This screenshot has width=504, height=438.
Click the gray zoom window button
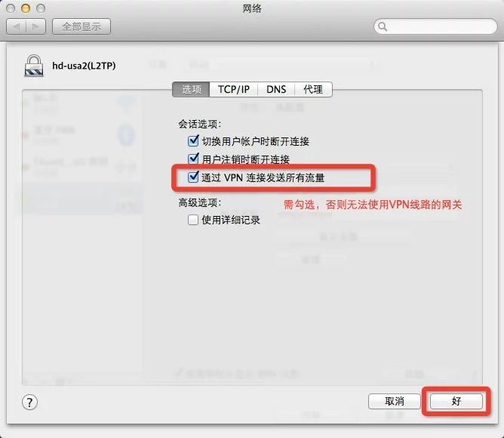41,8
